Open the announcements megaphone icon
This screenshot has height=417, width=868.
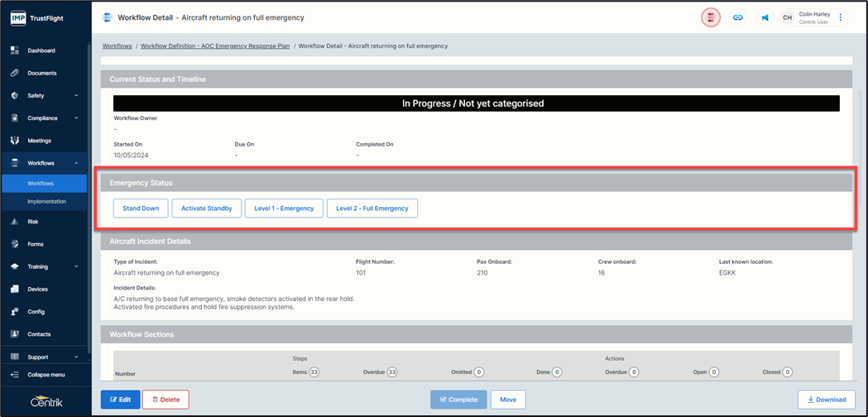765,17
